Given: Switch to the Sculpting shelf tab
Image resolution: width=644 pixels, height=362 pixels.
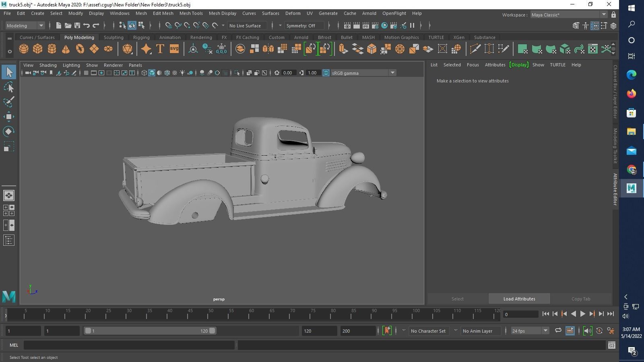Looking at the screenshot, I should (x=114, y=37).
